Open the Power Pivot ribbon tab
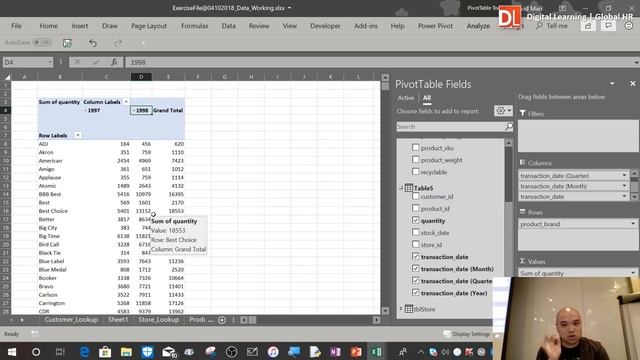640x360 pixels. pyautogui.click(x=435, y=26)
